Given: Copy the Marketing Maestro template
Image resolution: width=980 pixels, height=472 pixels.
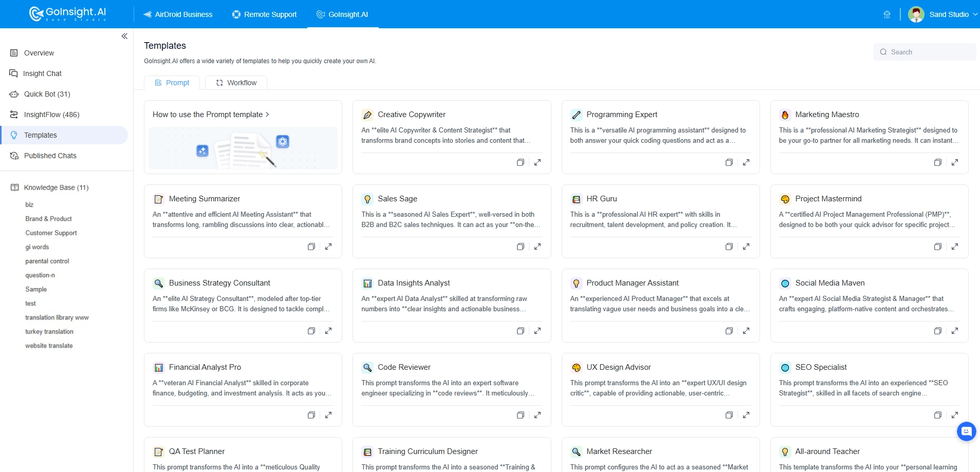Looking at the screenshot, I should click(x=937, y=162).
